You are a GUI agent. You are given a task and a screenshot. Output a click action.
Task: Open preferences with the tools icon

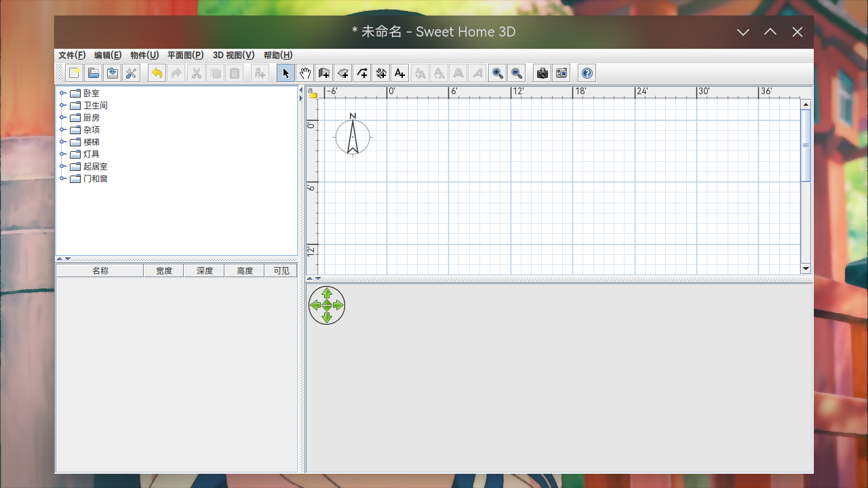coord(132,73)
